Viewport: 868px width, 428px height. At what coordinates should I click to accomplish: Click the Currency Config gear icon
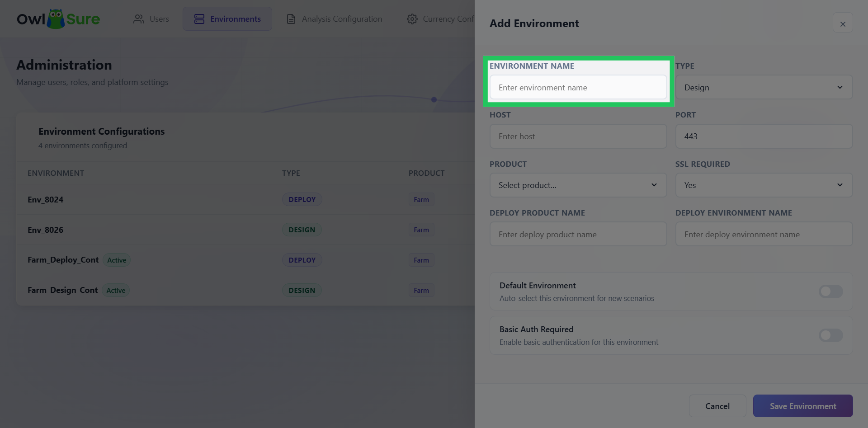click(x=412, y=19)
